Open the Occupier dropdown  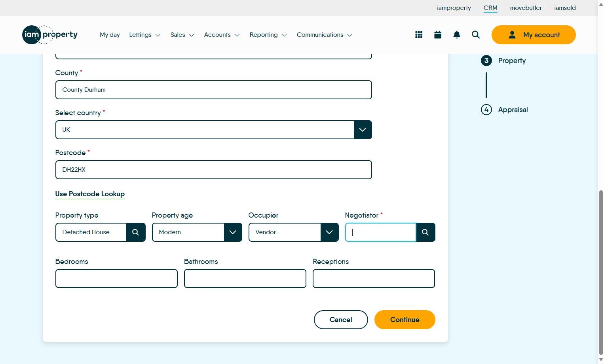pos(294,232)
